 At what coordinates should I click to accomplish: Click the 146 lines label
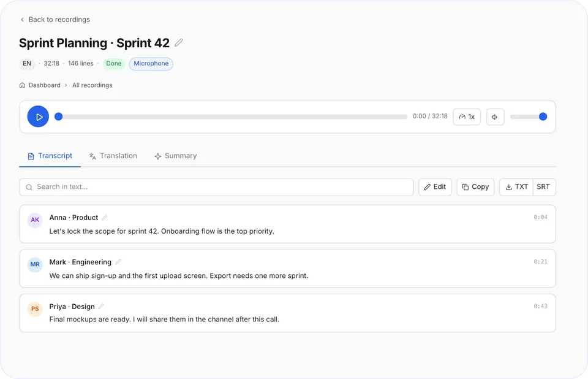pos(81,64)
